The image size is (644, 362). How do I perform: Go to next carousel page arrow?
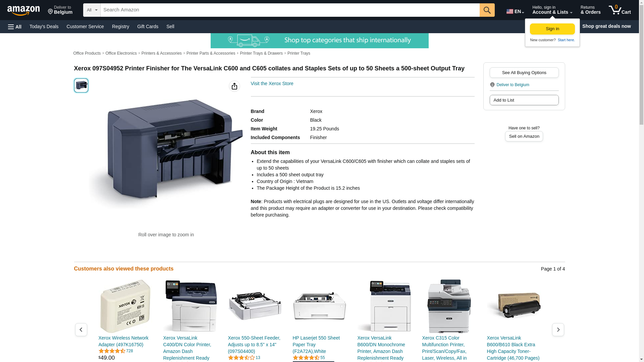pos(558,329)
